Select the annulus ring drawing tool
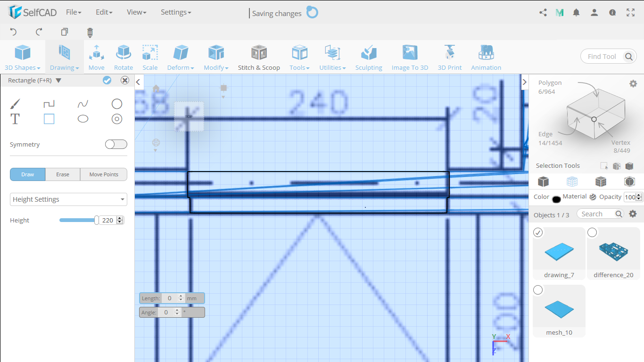This screenshot has height=362, width=644. [117, 119]
